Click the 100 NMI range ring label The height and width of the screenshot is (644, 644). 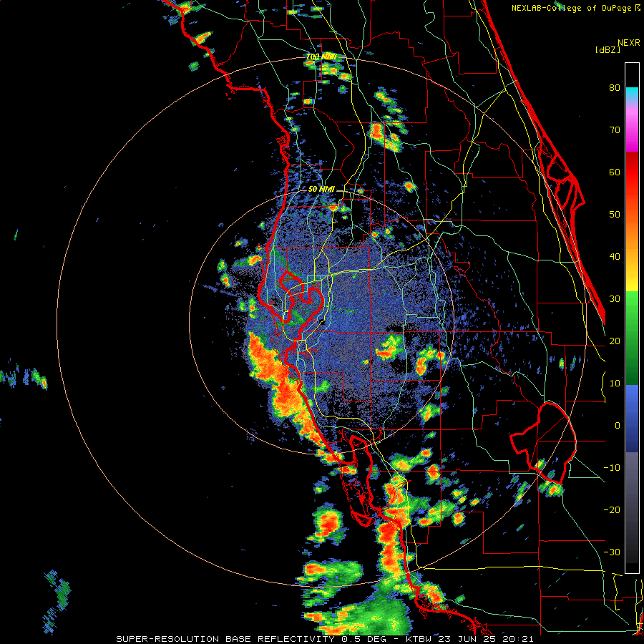[x=321, y=57]
